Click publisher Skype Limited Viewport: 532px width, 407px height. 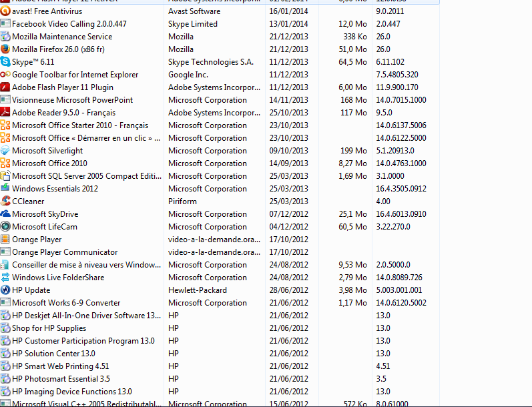(x=193, y=24)
